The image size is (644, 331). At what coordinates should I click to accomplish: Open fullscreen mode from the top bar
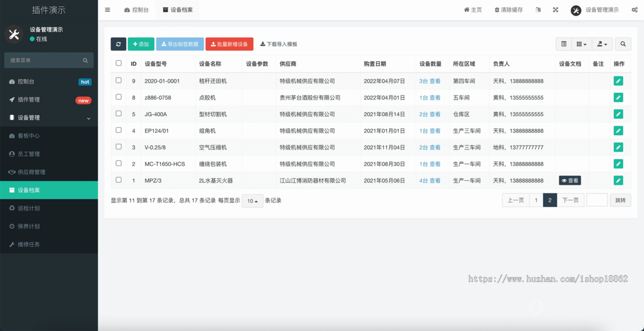pos(555,10)
